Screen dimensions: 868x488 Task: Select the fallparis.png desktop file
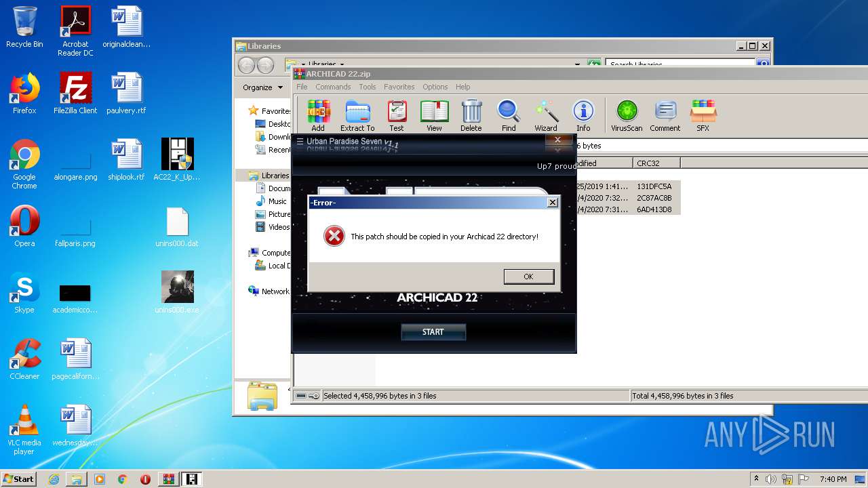point(75,232)
